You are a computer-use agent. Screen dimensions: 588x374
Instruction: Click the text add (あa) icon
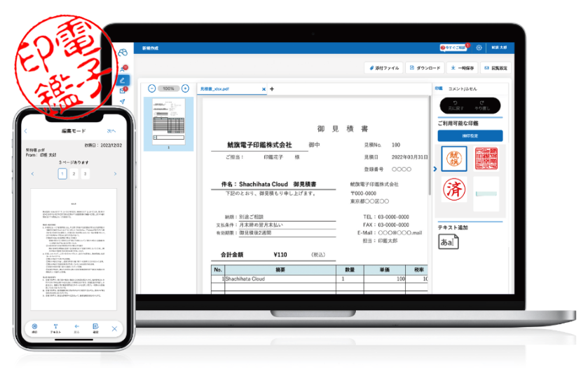[448, 241]
